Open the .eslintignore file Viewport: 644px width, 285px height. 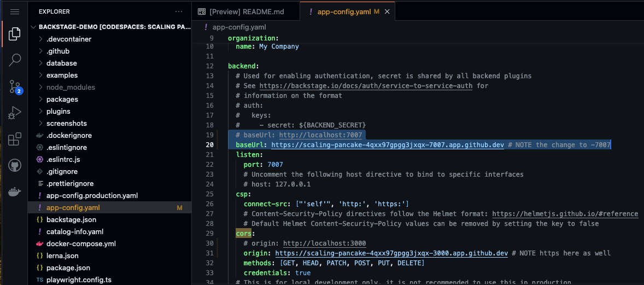tap(110, 147)
